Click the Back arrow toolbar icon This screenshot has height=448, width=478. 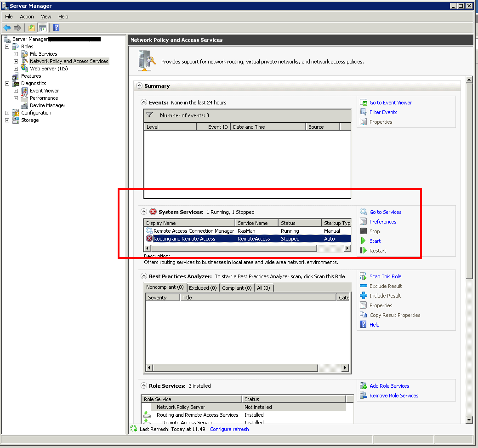coord(7,28)
